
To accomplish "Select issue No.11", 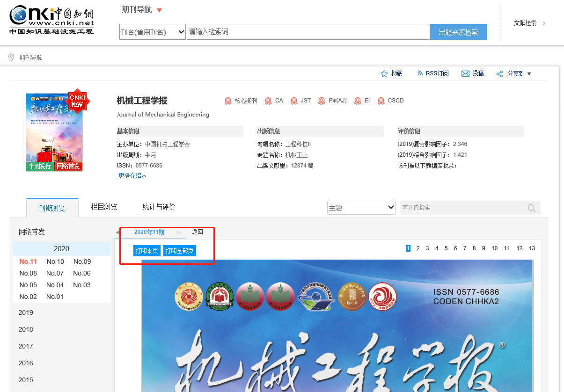I will (28, 261).
